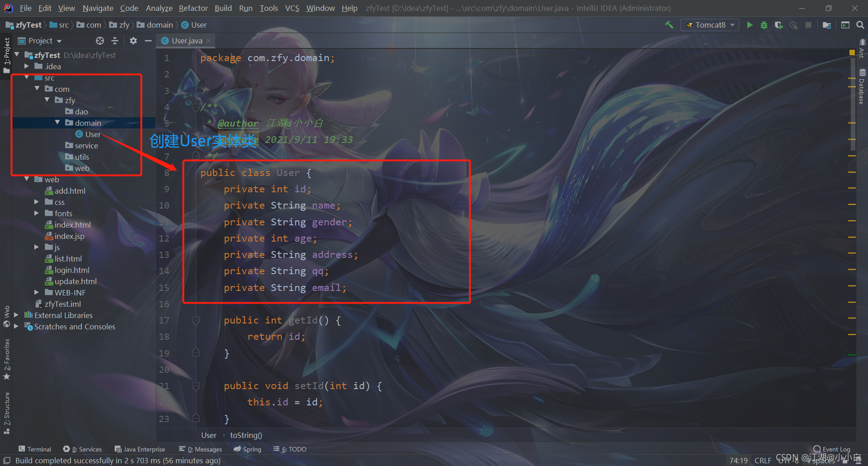Open the Event Log
This screenshot has width=868, height=466.
point(832,449)
